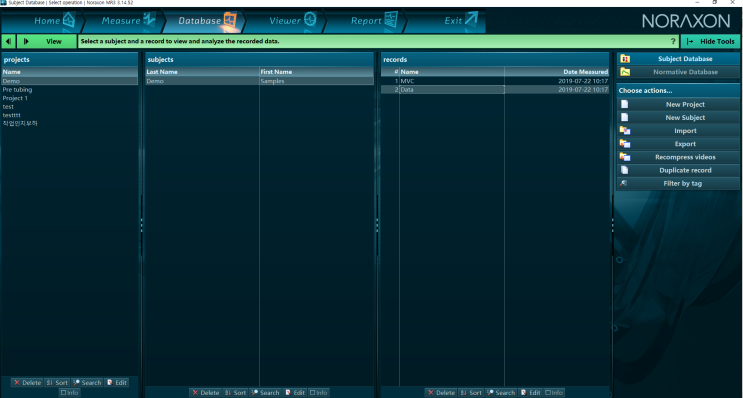The image size is (743, 398).
Task: Click Hide Tools button
Action: coord(710,41)
